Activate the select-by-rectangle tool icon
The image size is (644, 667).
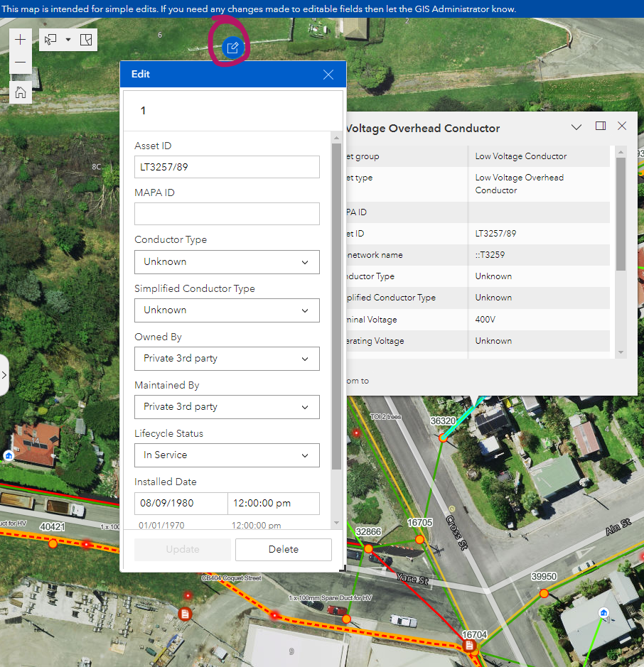coord(86,40)
